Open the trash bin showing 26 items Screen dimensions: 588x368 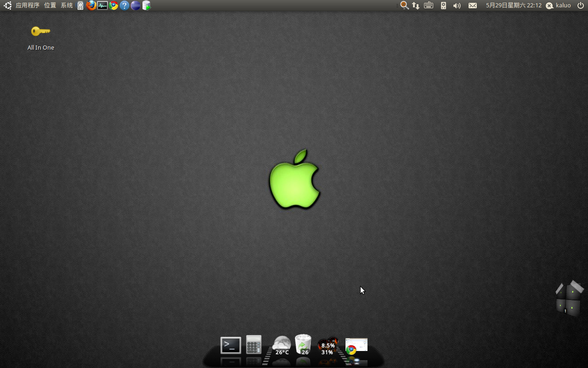[303, 345]
